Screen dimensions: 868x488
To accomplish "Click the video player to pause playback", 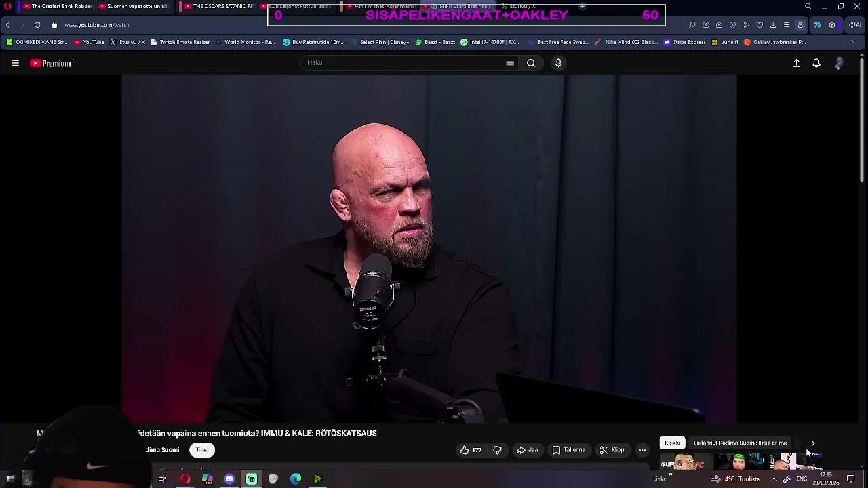I will point(429,249).
